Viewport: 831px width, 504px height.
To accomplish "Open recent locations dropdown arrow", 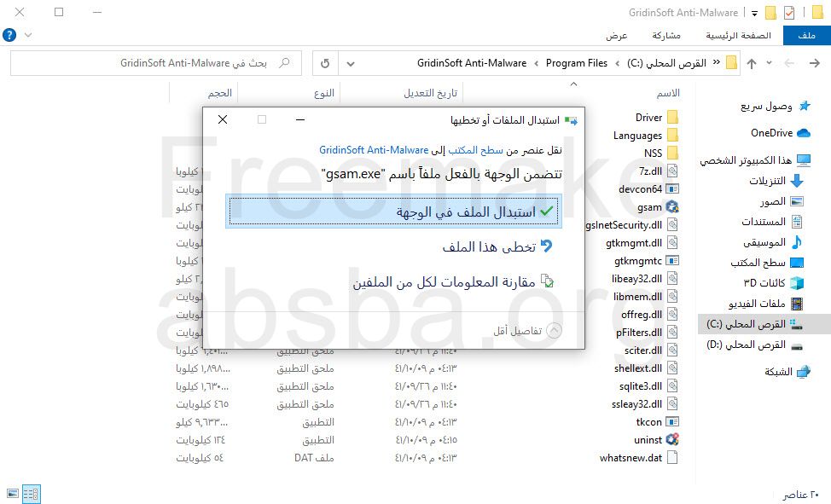I will click(769, 63).
